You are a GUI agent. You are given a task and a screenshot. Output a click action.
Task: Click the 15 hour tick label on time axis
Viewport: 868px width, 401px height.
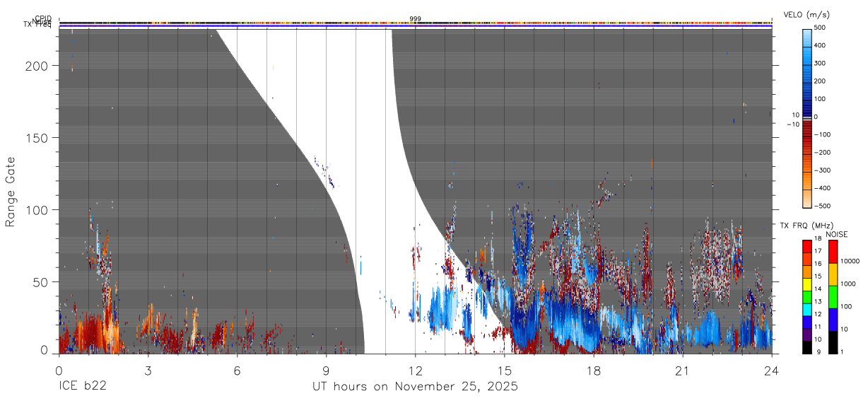click(x=504, y=370)
